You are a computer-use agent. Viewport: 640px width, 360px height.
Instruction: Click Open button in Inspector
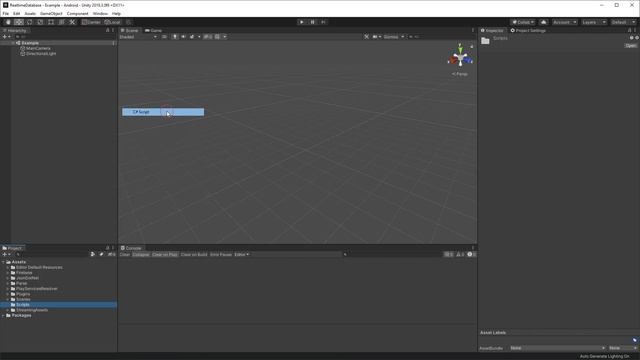pyautogui.click(x=631, y=46)
